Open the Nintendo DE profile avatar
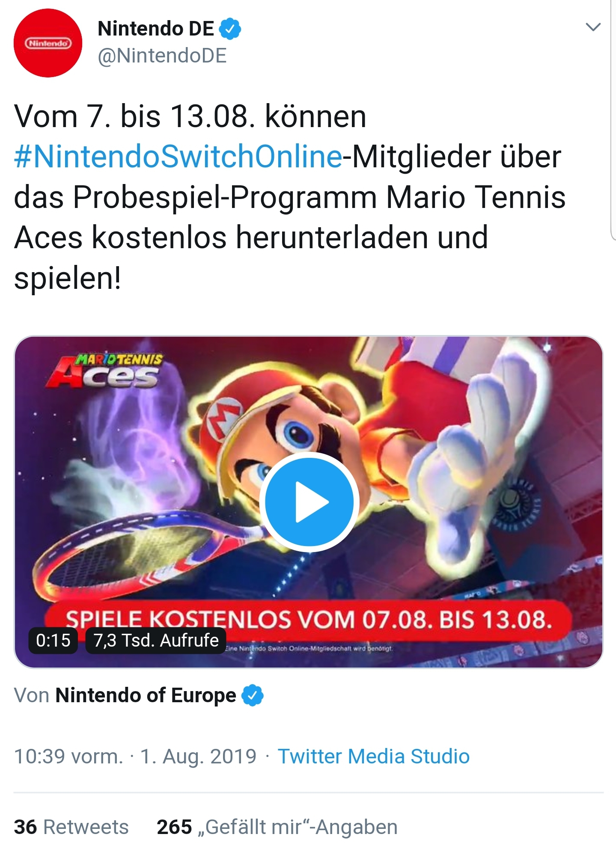Viewport: 616px width, 843px height. pos(48,43)
